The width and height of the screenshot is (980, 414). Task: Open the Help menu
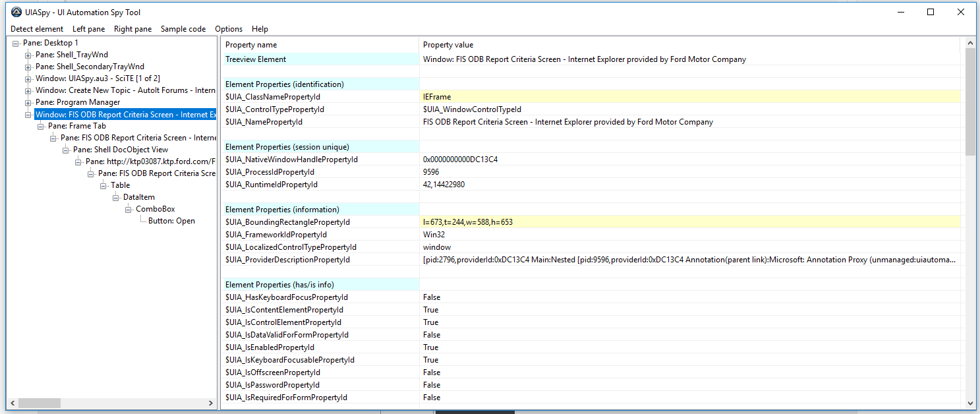point(260,29)
